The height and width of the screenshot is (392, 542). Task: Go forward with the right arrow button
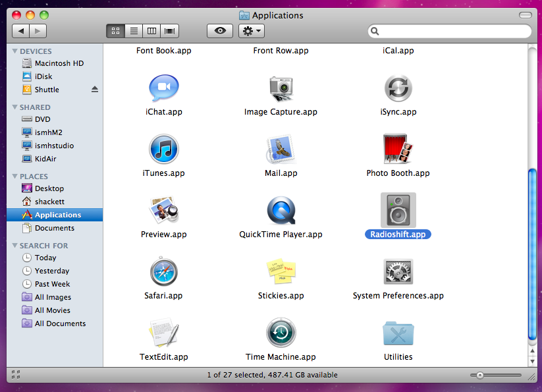tap(38, 31)
